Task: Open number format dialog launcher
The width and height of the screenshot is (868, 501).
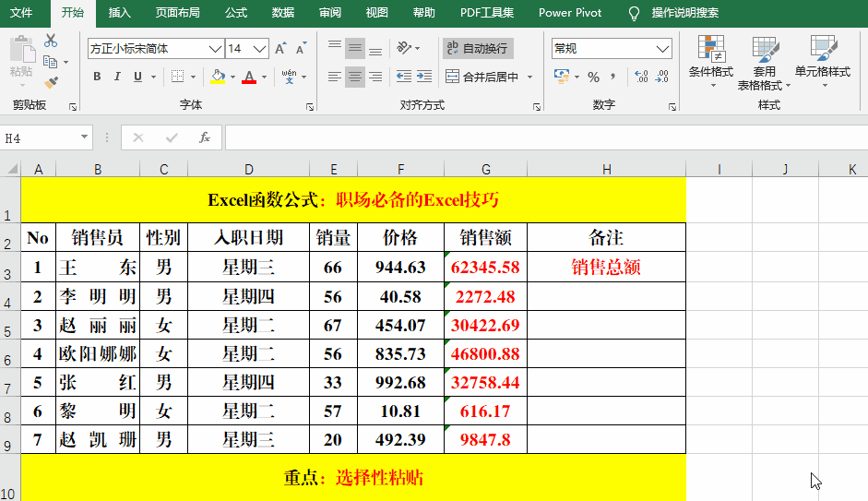Action: pos(672,107)
